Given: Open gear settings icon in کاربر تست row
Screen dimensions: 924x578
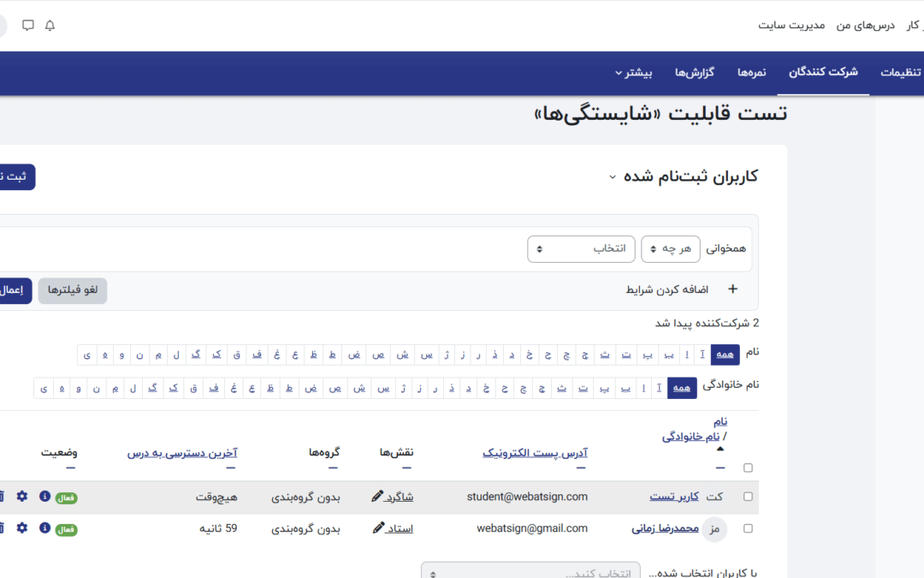Looking at the screenshot, I should (x=22, y=497).
